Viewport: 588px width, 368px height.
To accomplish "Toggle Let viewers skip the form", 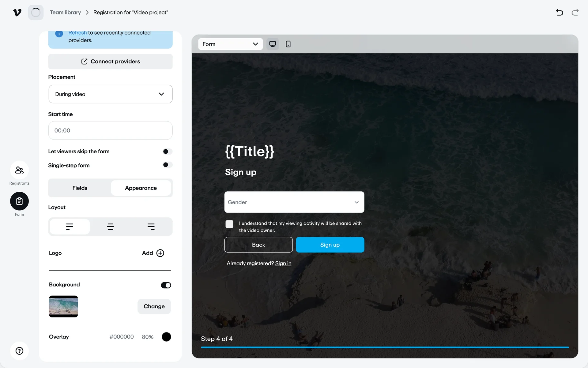I will (167, 151).
